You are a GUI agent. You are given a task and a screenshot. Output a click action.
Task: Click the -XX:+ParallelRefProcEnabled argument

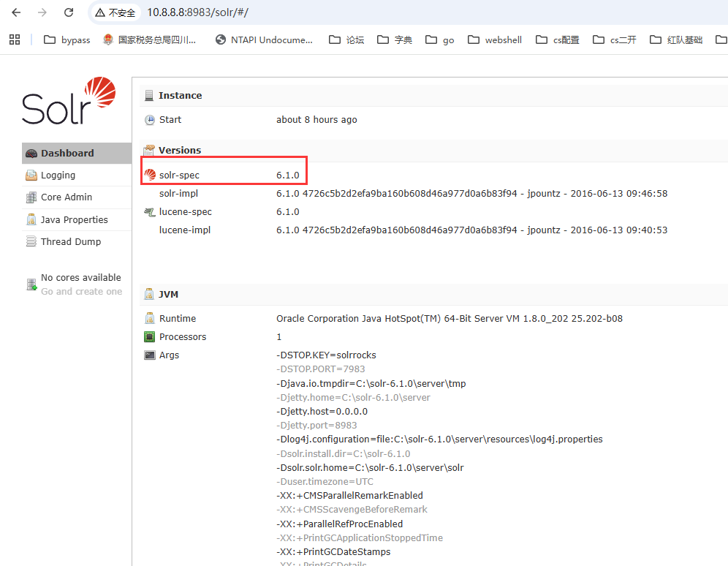pos(339,524)
